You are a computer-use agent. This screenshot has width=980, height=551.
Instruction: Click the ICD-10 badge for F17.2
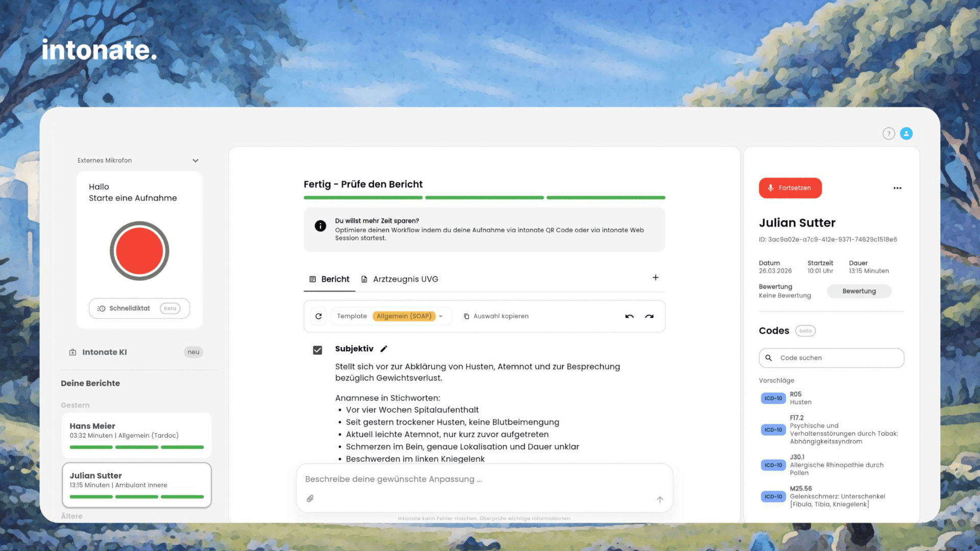click(x=773, y=430)
